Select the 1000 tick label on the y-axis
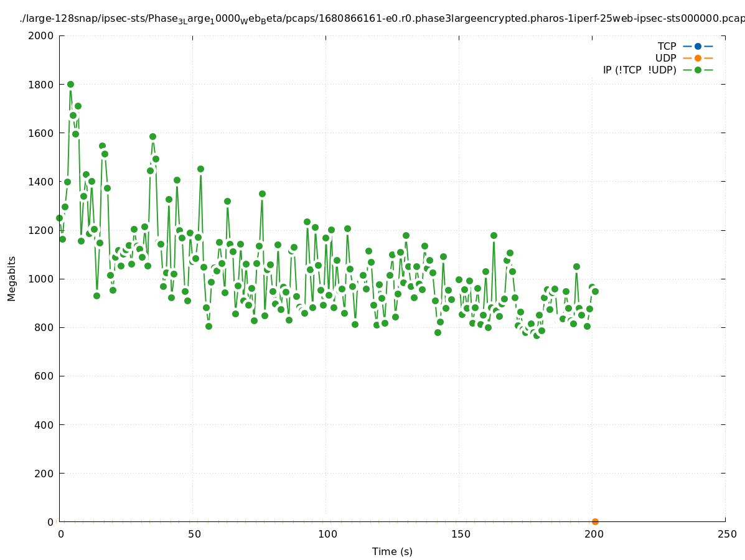Image resolution: width=745 pixels, height=560 pixels. [x=41, y=279]
